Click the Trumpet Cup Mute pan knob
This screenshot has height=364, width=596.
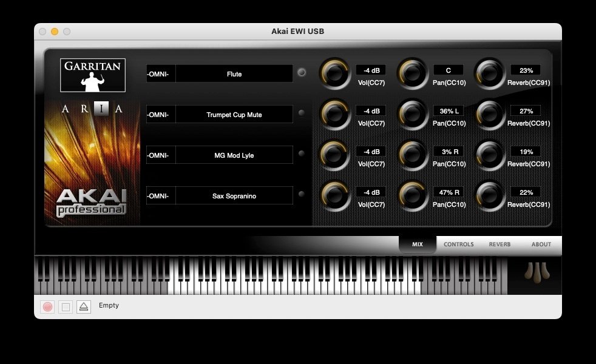[x=413, y=114]
